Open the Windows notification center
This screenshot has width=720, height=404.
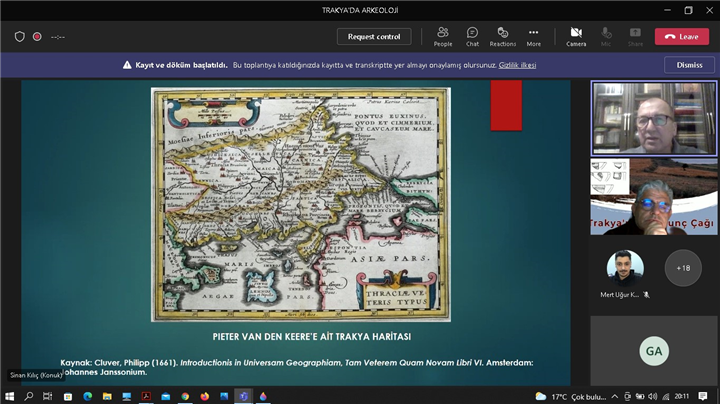pos(703,396)
